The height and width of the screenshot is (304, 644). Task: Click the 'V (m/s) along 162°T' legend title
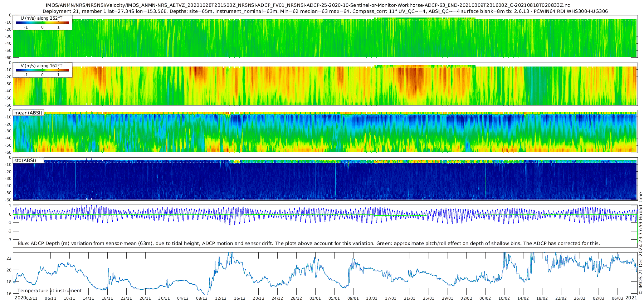(x=42, y=66)
